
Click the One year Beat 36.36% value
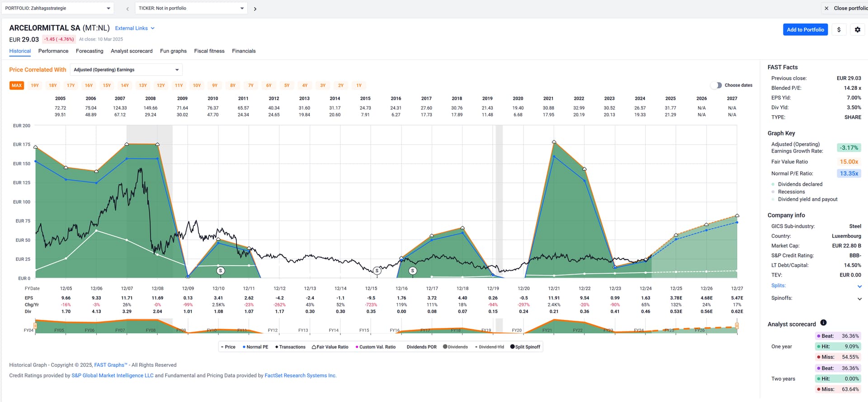tap(850, 336)
